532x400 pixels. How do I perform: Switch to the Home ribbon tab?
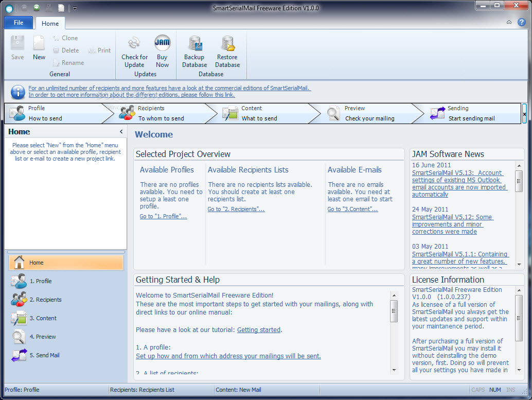tap(50, 23)
